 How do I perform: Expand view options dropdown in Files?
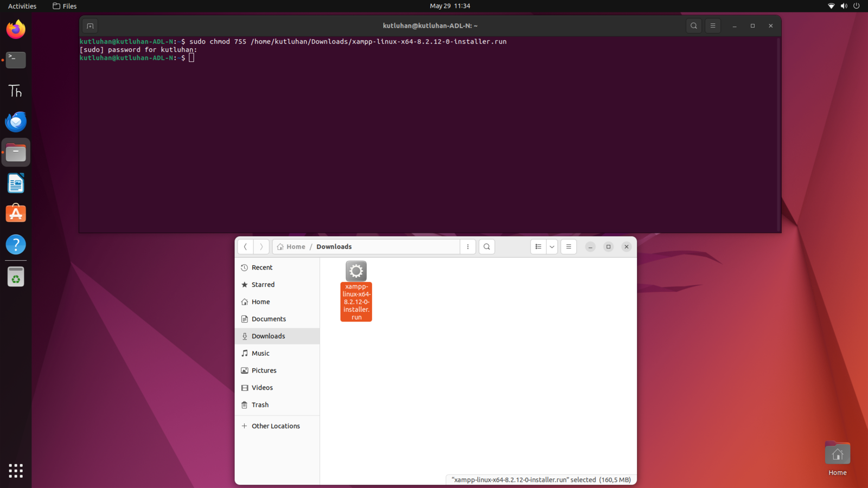[552, 247]
